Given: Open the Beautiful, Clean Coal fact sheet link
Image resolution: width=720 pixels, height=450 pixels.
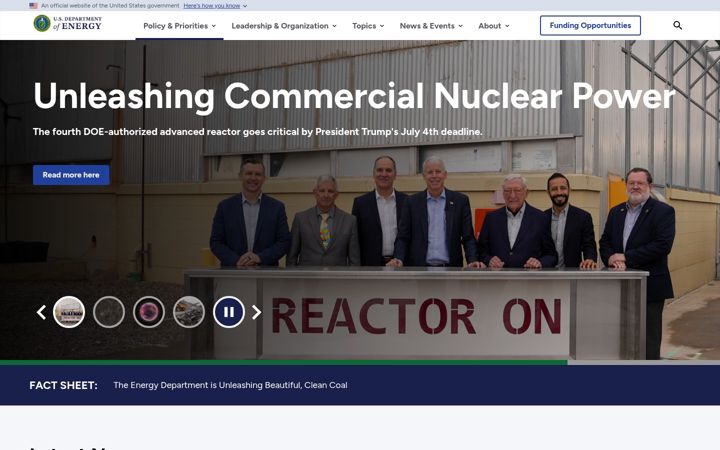Looking at the screenshot, I should [x=230, y=385].
